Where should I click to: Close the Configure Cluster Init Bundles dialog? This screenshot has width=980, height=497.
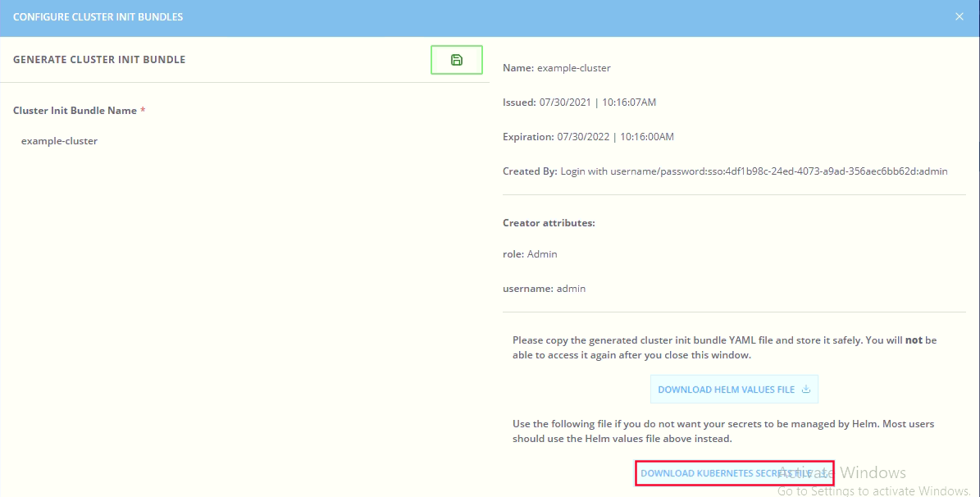(x=959, y=16)
